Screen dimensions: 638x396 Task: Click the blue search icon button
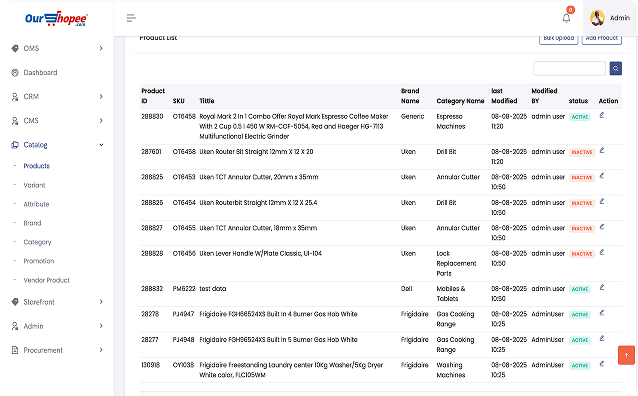click(616, 68)
